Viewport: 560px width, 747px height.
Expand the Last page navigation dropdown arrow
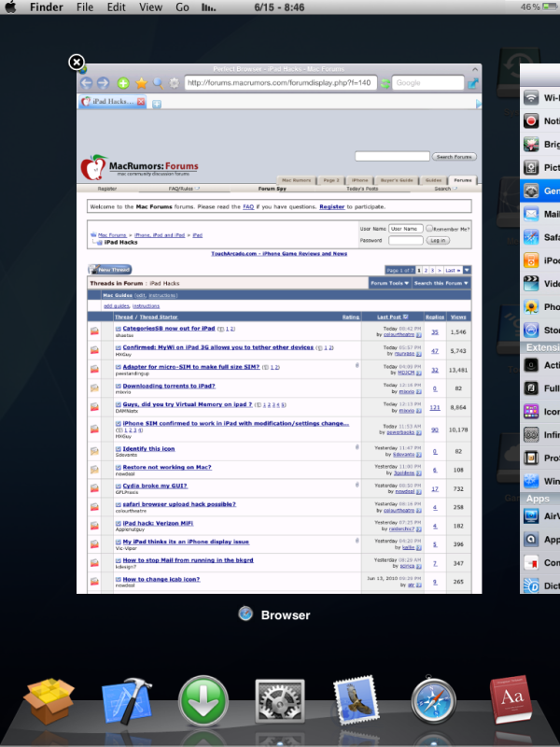click(465, 270)
